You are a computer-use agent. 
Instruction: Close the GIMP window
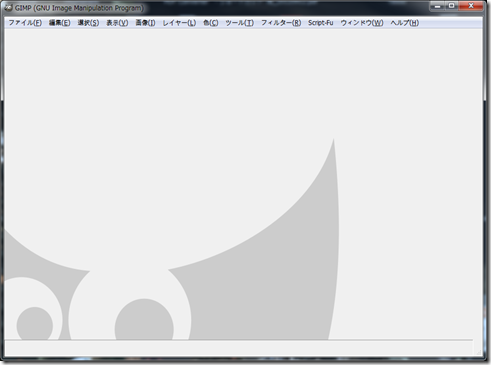[x=471, y=6]
